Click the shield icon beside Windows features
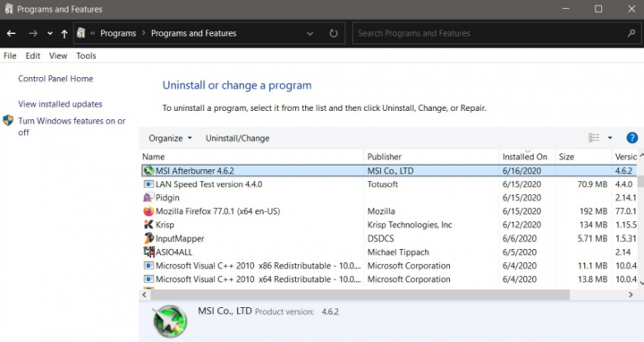Image resolution: width=644 pixels, height=342 pixels. pos(8,121)
